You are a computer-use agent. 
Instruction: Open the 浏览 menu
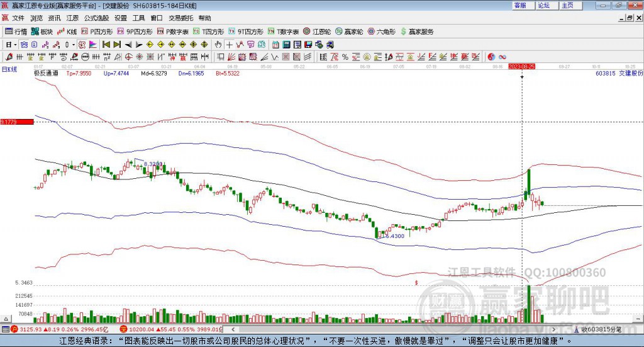(36, 18)
